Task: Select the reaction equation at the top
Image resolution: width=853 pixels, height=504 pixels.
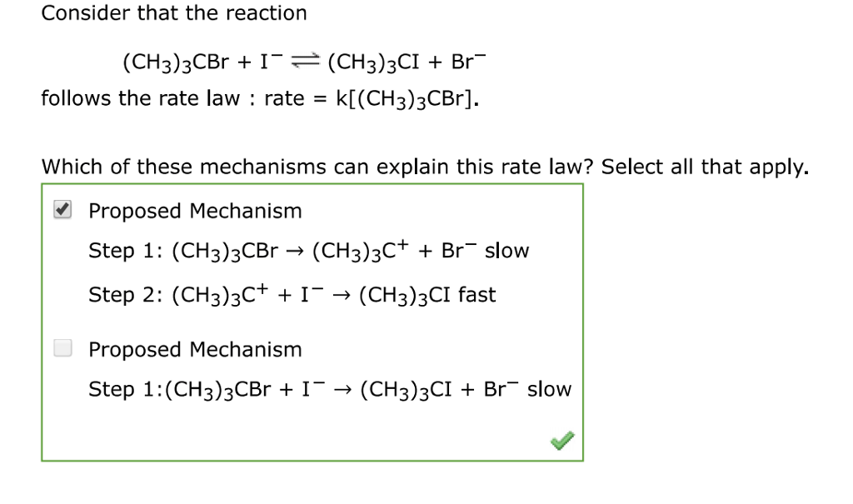Action: click(x=302, y=60)
